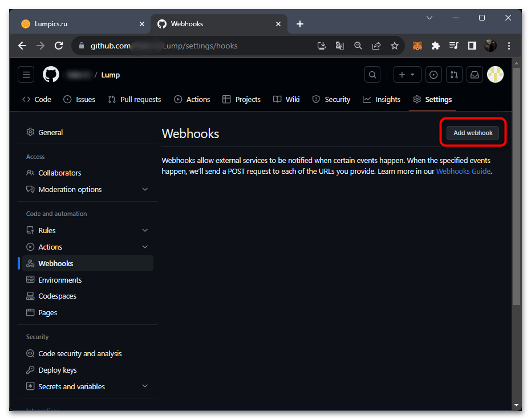Viewport: 531px width, 420px height.
Task: Click the address bar URL
Action: (164, 46)
